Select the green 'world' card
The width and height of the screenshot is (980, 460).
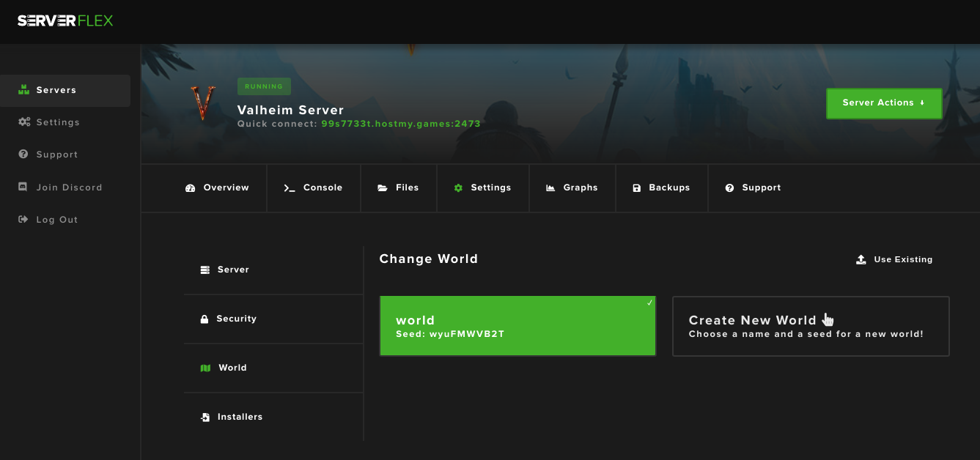click(x=517, y=326)
